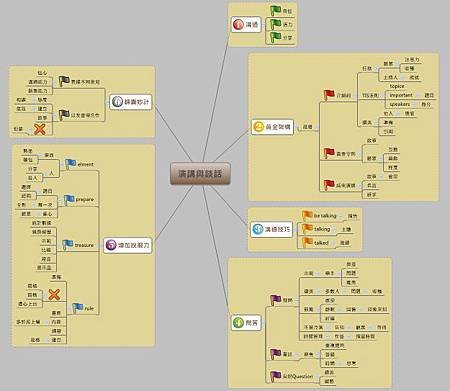450x391 pixels.
Task: Click the purple number 5 priority icon
Action: coord(111,245)
